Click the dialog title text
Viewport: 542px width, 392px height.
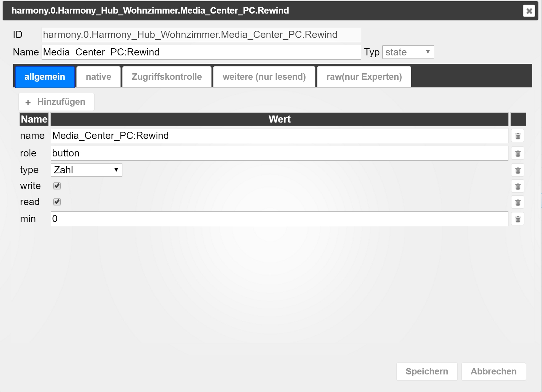point(150,10)
